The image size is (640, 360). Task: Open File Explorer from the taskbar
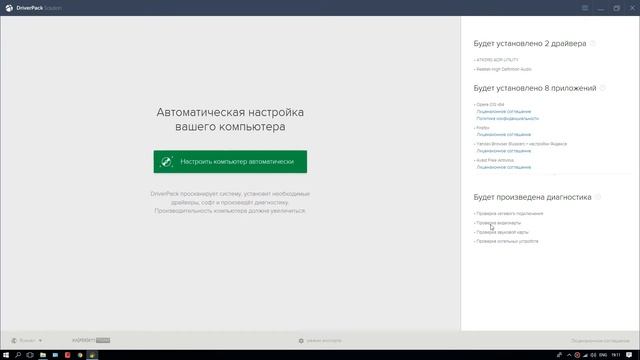click(42, 355)
